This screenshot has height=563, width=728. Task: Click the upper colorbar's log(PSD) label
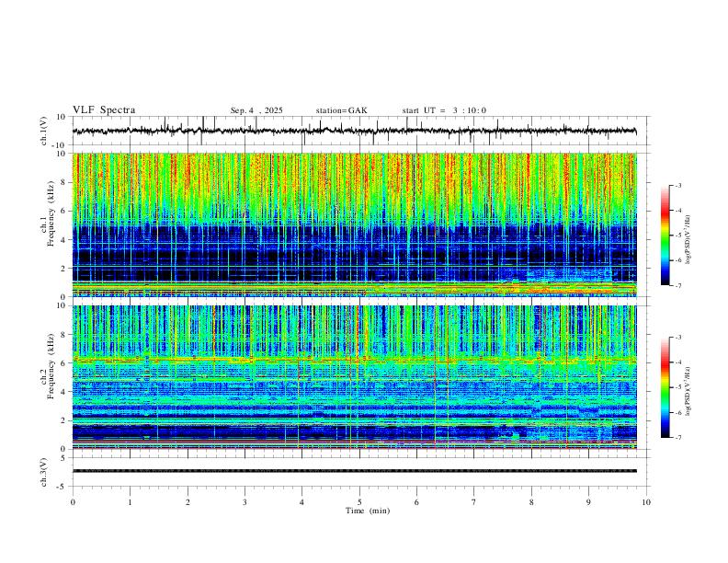point(688,240)
